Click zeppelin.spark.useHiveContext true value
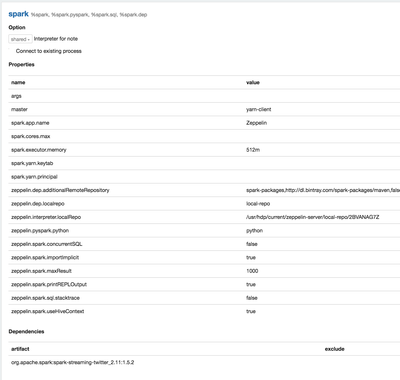This screenshot has height=380, width=400. tap(251, 311)
